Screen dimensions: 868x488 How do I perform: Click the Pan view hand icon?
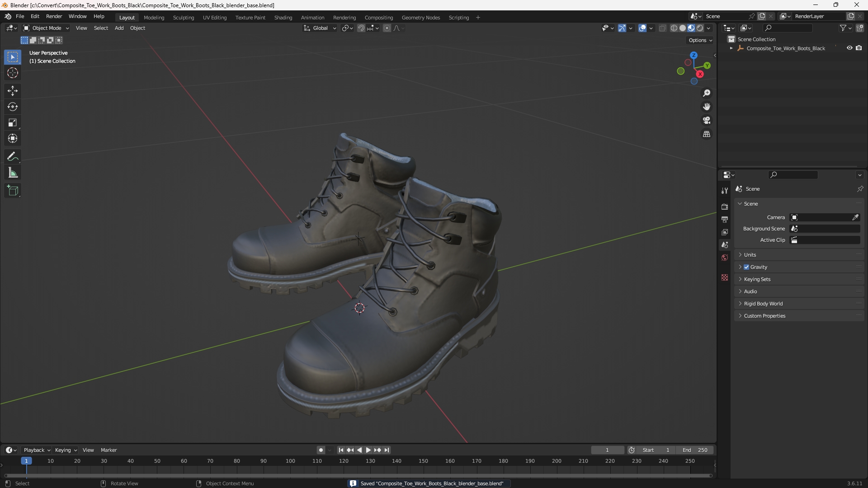tap(707, 107)
